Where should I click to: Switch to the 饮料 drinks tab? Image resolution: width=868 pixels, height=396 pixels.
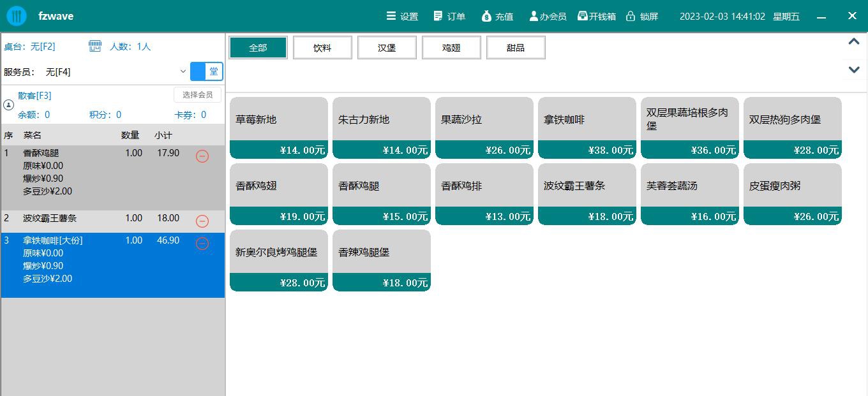(x=322, y=47)
